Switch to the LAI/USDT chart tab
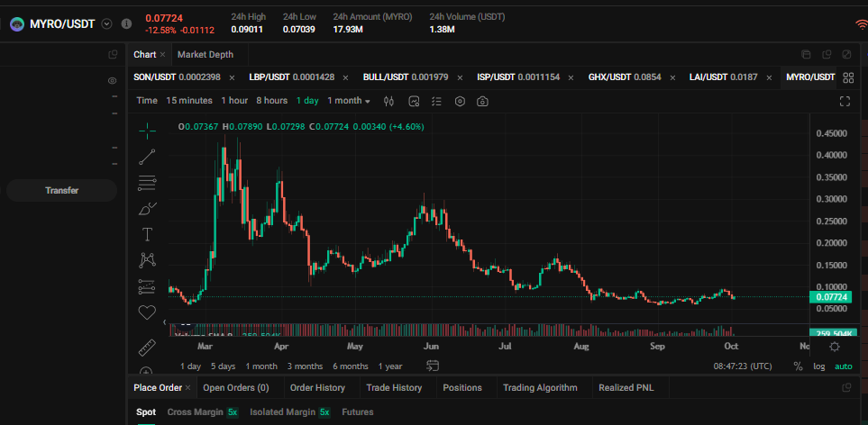The image size is (868, 425). 723,77
